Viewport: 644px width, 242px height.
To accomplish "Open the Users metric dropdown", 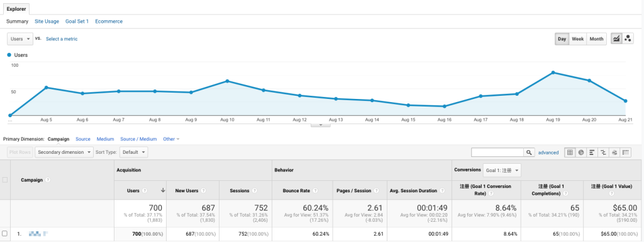I will (20, 38).
